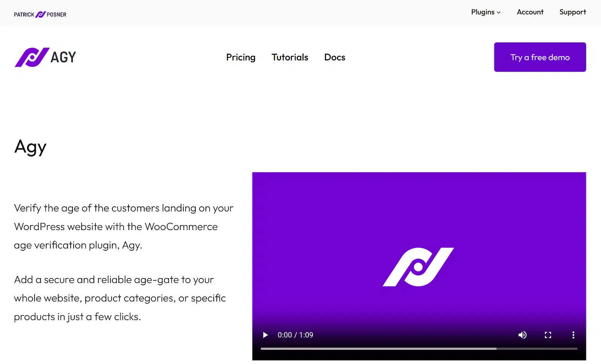Enter fullscreen mode on the video
Image resolution: width=601 pixels, height=364 pixels.
[x=548, y=335]
